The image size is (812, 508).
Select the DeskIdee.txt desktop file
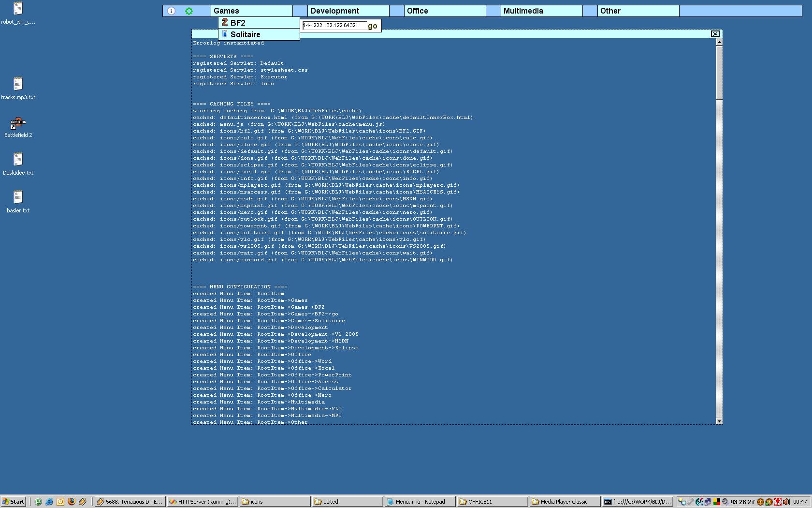[18, 160]
